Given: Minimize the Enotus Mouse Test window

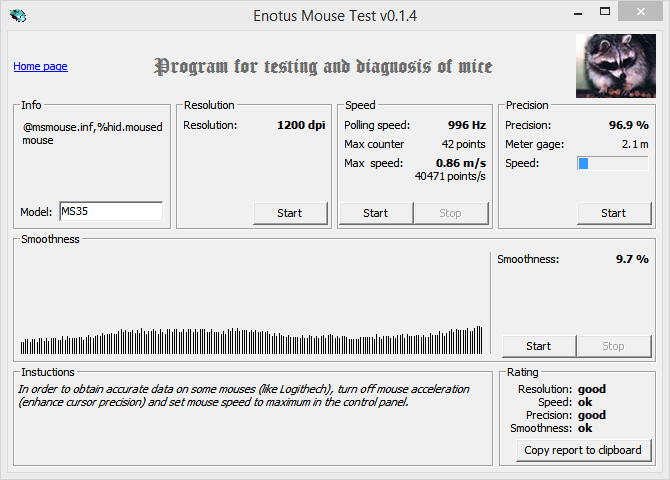Looking at the screenshot, I should 578,13.
